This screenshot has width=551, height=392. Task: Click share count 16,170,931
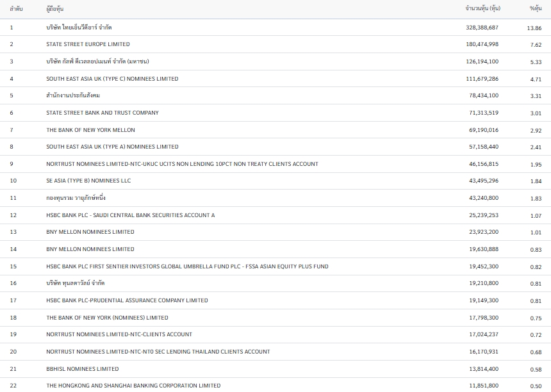(484, 352)
